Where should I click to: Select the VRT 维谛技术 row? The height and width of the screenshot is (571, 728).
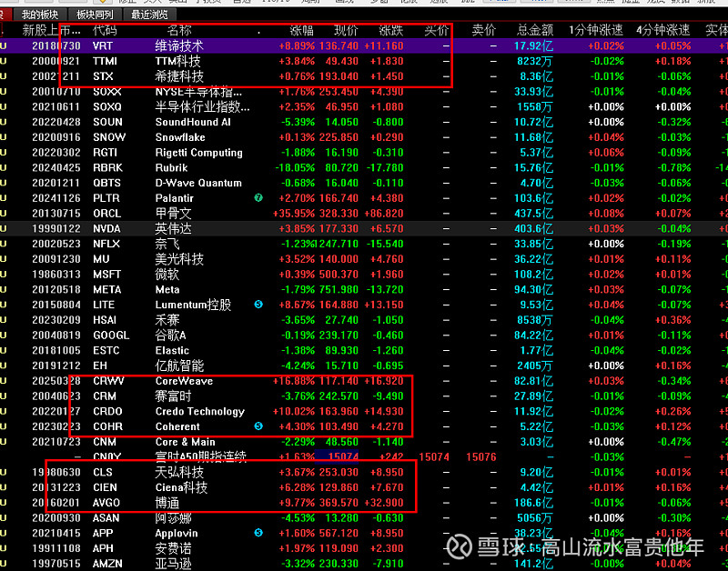pos(364,46)
